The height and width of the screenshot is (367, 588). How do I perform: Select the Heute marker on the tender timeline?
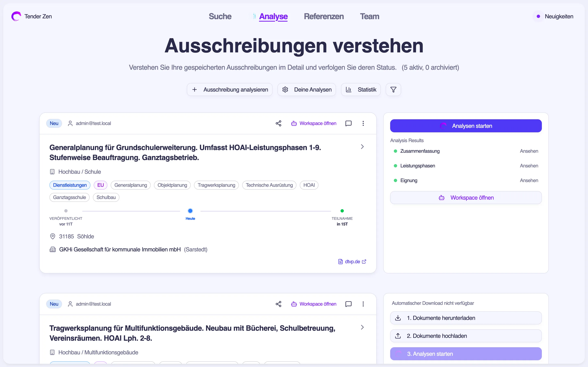click(x=190, y=211)
